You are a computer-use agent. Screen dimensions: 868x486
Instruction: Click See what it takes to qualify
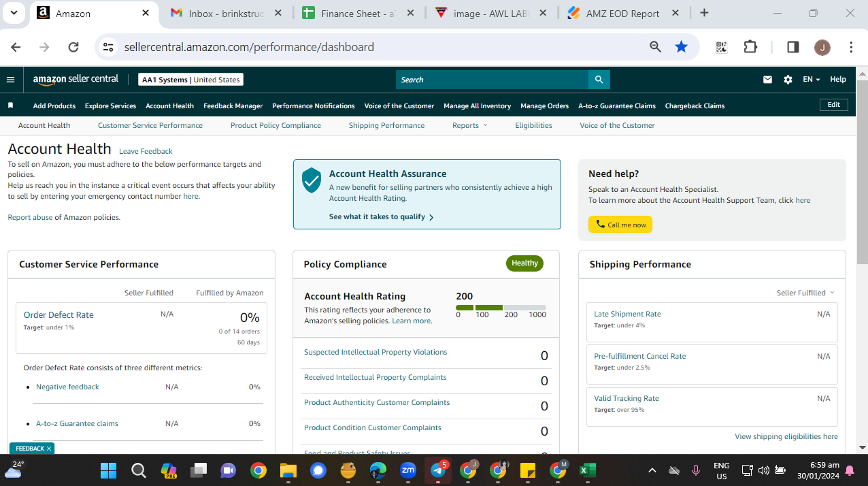[x=381, y=216]
